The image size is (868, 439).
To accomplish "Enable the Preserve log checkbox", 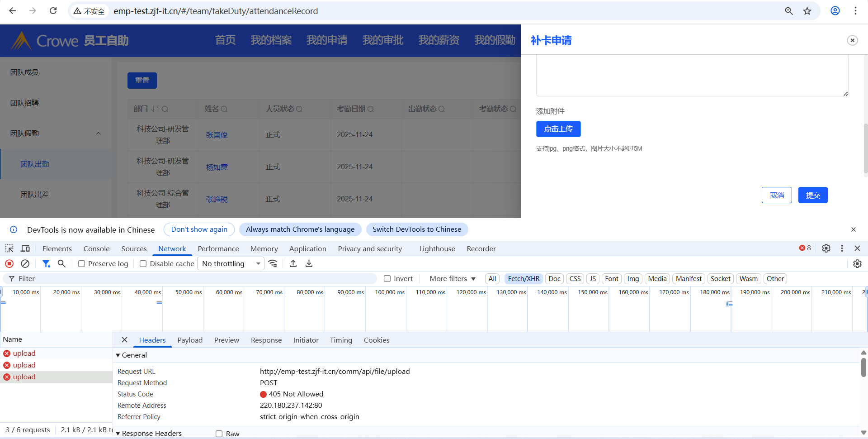I will coord(82,264).
